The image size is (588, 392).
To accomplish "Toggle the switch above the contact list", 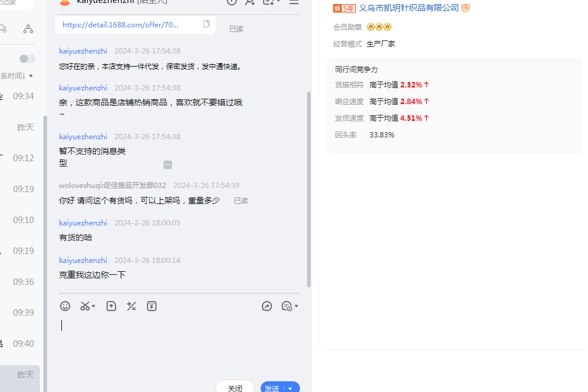I will click(27, 59).
